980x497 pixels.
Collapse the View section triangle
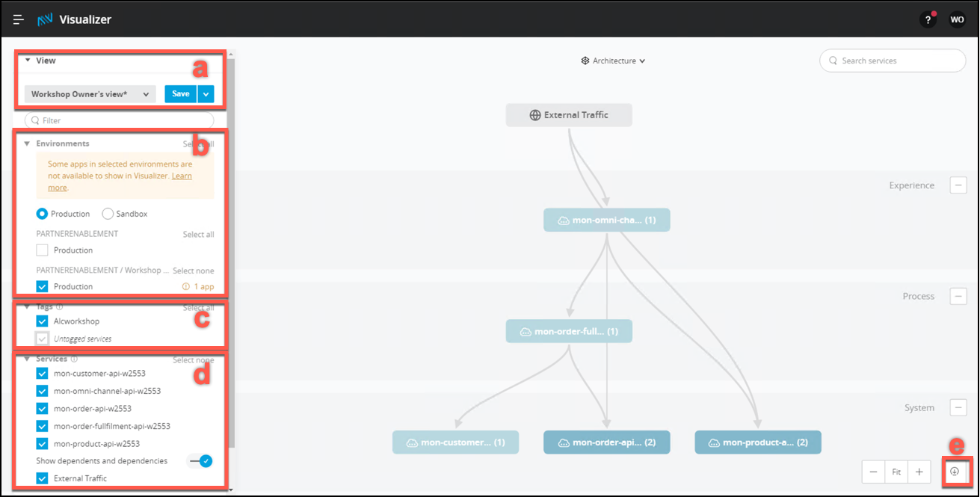click(x=28, y=61)
